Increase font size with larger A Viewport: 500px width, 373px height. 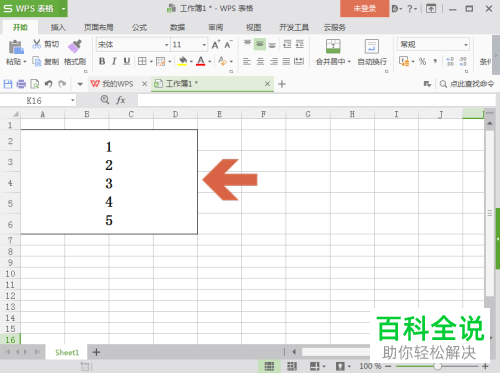tap(216, 44)
